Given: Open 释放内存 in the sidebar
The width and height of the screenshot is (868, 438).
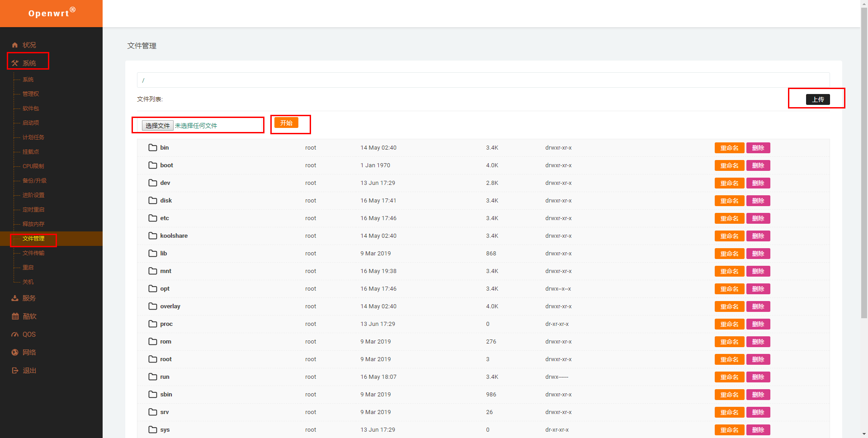Looking at the screenshot, I should click(x=33, y=224).
